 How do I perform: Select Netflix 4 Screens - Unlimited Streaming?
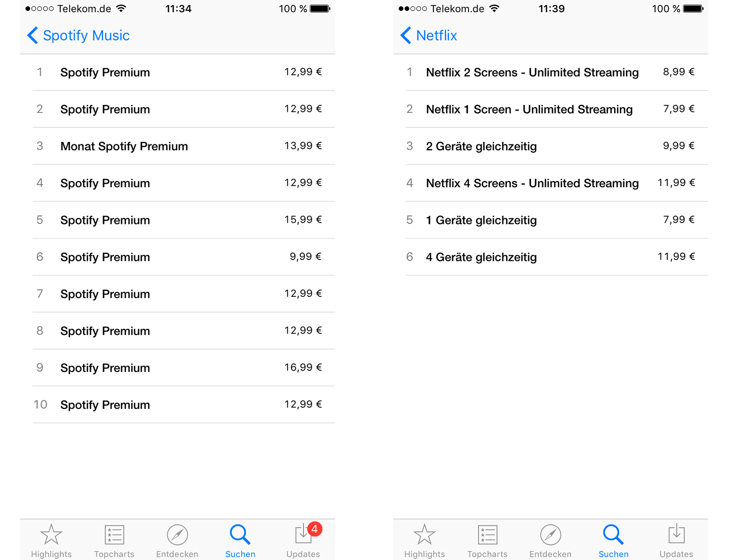tap(557, 183)
